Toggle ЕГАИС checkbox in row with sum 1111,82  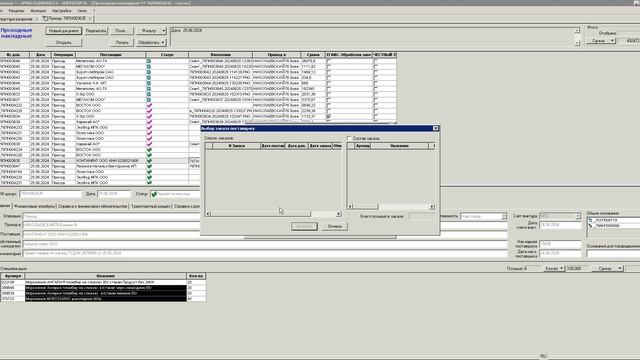pos(329,66)
